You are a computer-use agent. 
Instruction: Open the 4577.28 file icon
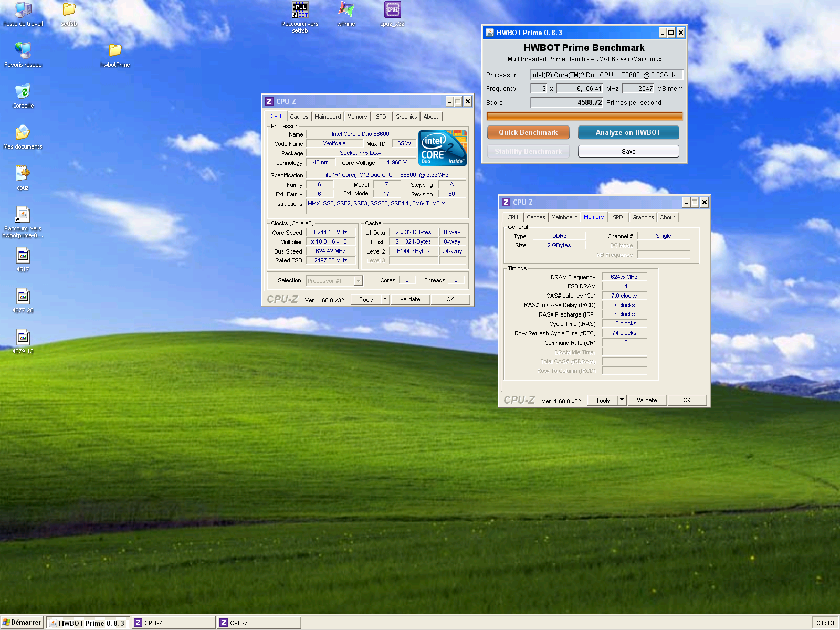pyautogui.click(x=23, y=300)
